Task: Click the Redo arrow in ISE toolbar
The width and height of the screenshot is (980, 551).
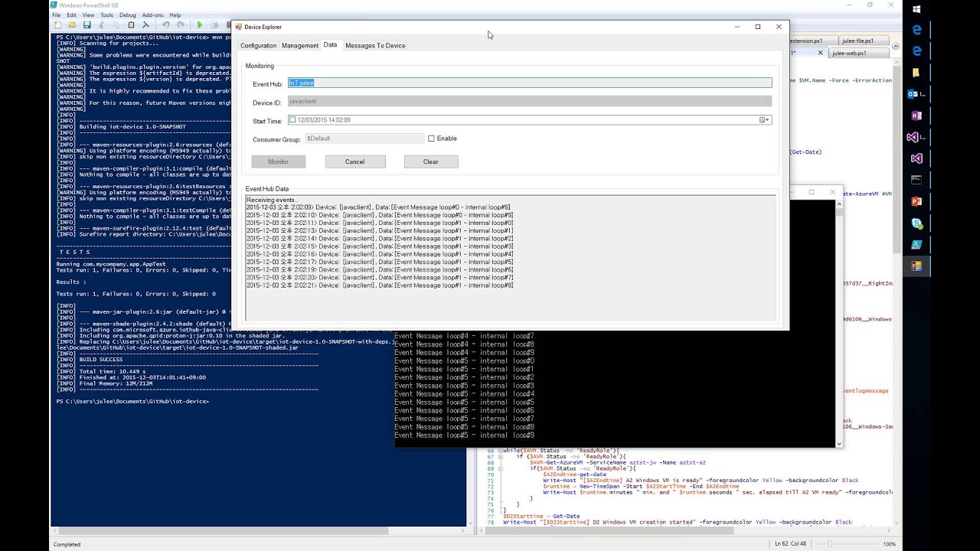Action: pos(180,25)
